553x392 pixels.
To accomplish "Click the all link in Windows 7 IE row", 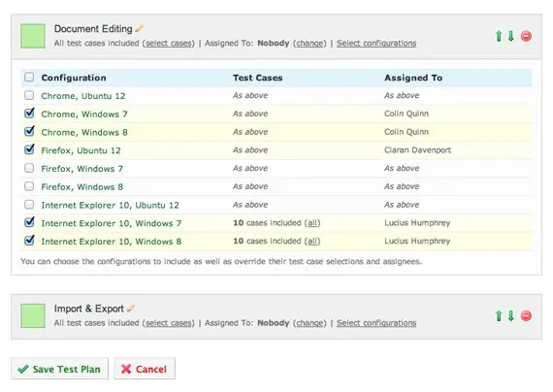I will pos(312,223).
